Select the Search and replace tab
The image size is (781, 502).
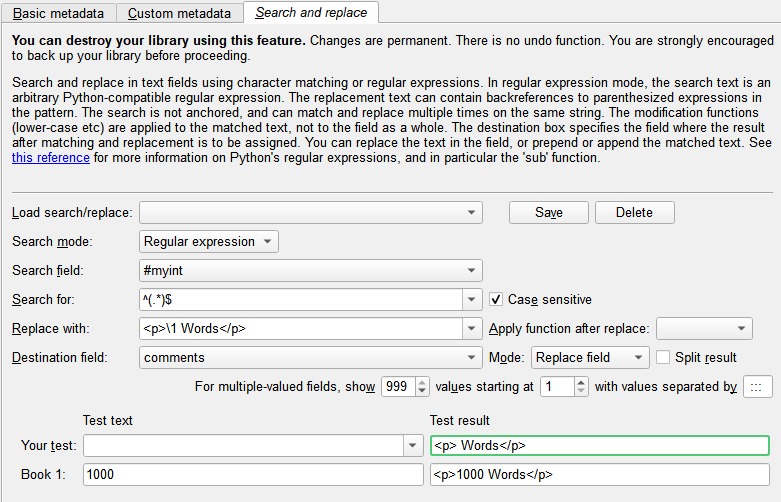[311, 12]
